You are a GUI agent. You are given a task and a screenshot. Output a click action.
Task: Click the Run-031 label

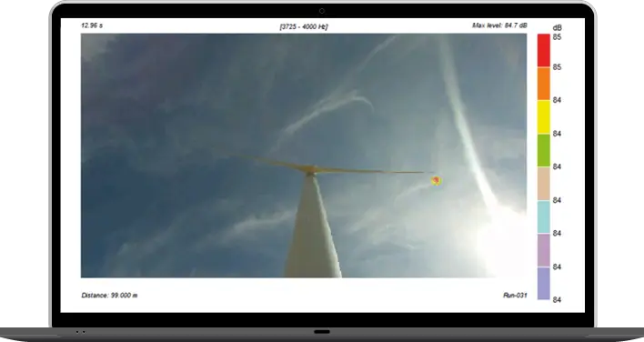pos(515,296)
